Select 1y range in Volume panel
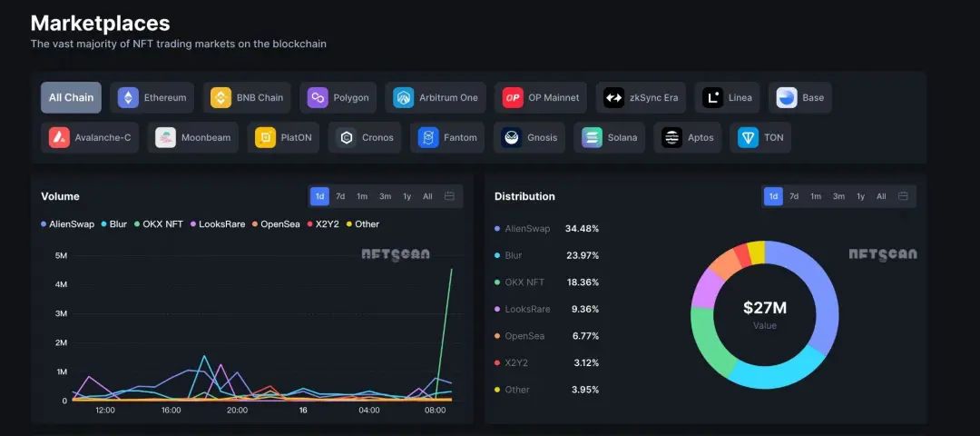Image resolution: width=980 pixels, height=436 pixels. tap(407, 196)
